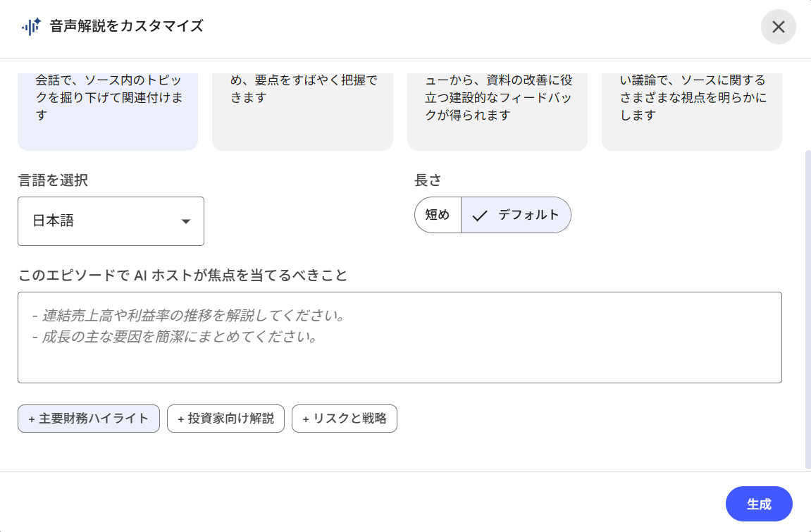This screenshot has height=532, width=811.
Task: Close the audio customize dialog
Action: [x=778, y=27]
